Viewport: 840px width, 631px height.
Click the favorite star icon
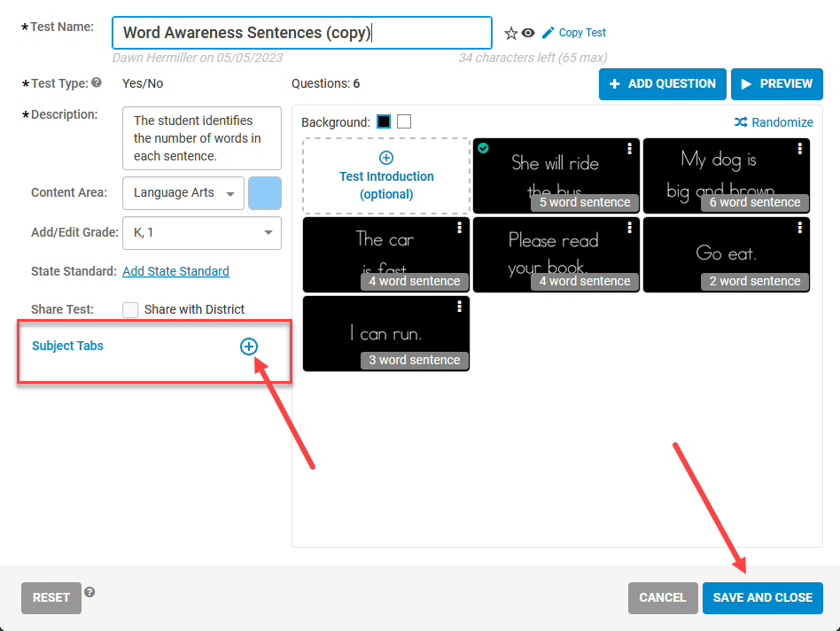(x=510, y=33)
